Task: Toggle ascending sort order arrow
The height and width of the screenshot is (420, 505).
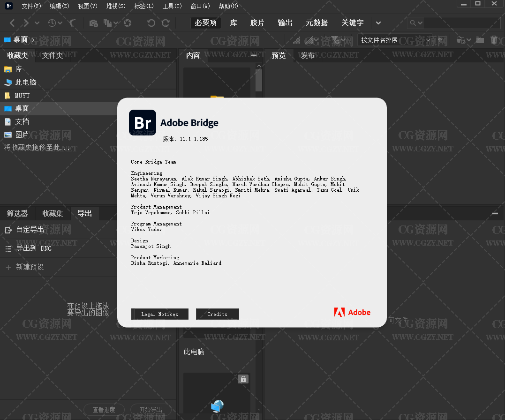Action: click(x=442, y=40)
